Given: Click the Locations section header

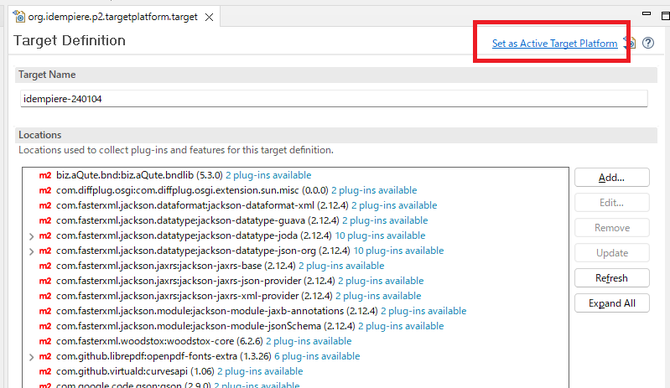Looking at the screenshot, I should tap(336, 135).
